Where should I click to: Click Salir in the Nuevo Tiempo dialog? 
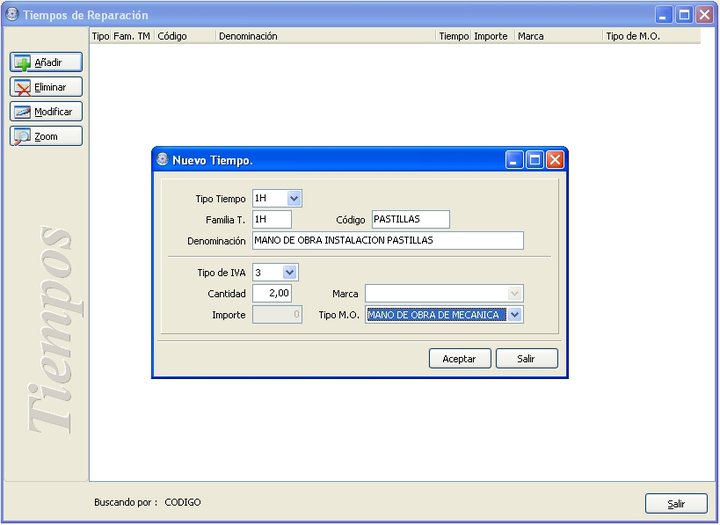tap(527, 358)
